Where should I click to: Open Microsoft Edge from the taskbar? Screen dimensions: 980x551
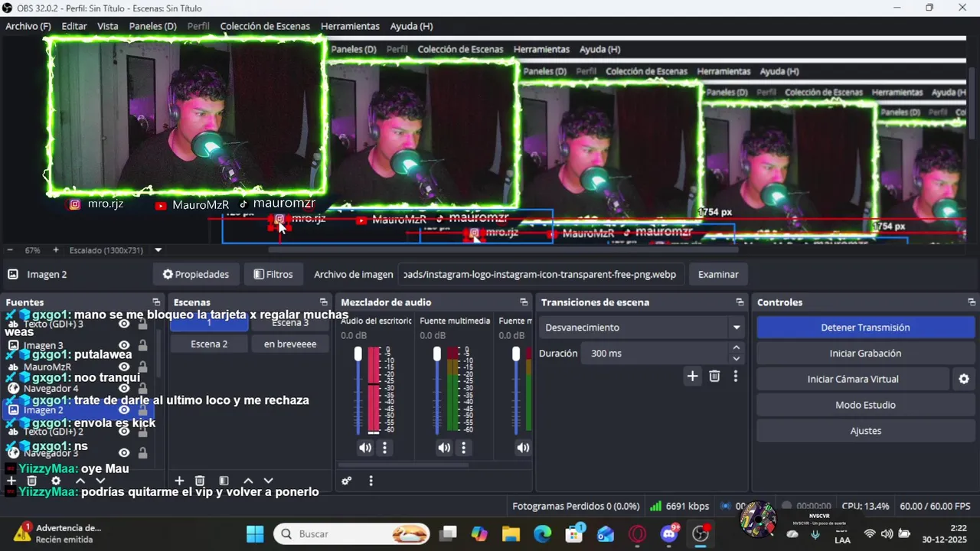click(x=542, y=533)
